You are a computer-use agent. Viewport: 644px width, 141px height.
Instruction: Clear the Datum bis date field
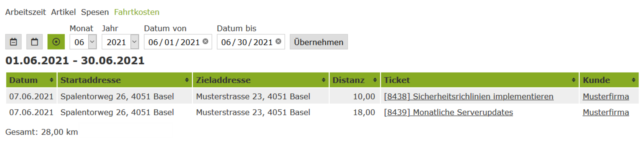point(278,41)
